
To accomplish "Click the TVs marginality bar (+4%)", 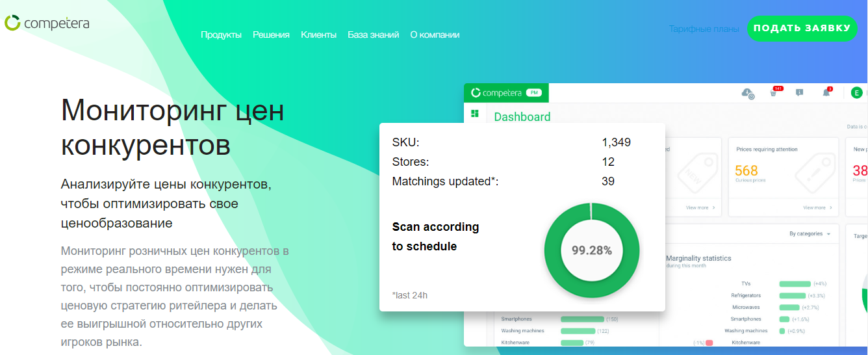I will coord(795,284).
